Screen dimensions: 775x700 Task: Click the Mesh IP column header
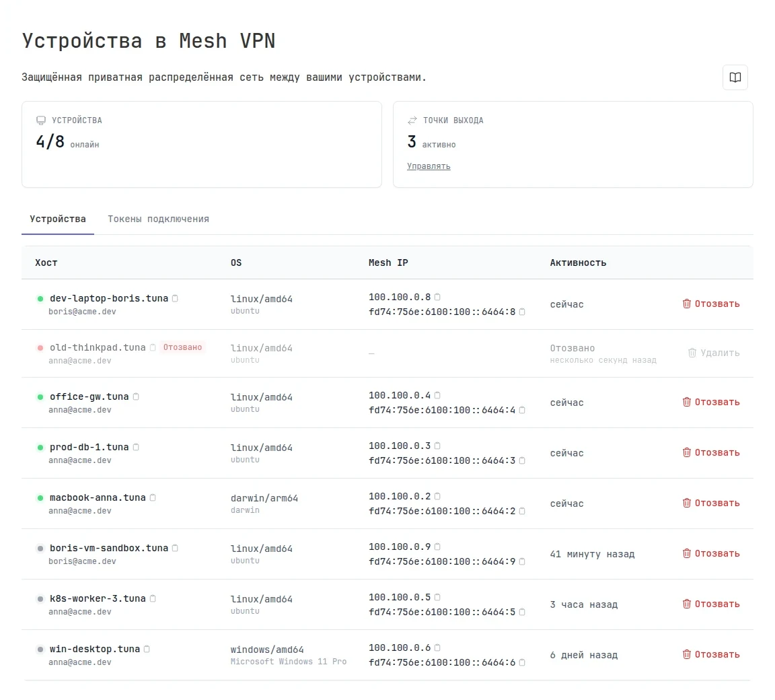tap(388, 262)
